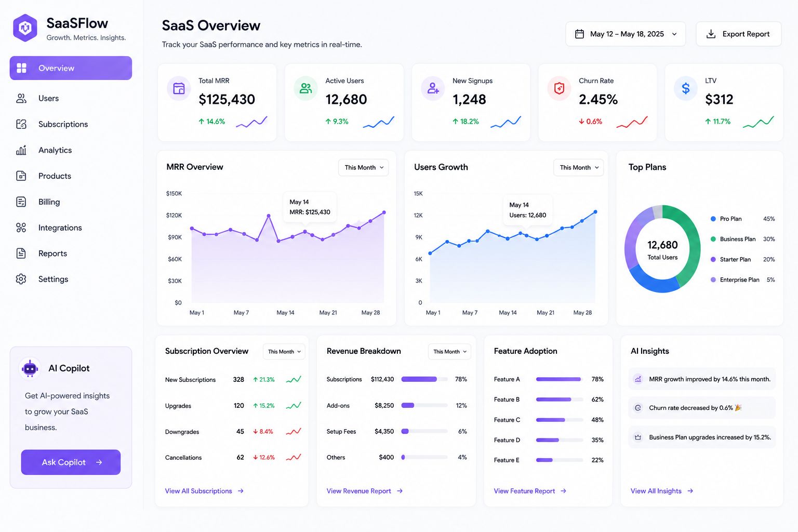Viewport: 798px width, 532px height.
Task: Click the LTV dollar sign icon
Action: (686, 88)
